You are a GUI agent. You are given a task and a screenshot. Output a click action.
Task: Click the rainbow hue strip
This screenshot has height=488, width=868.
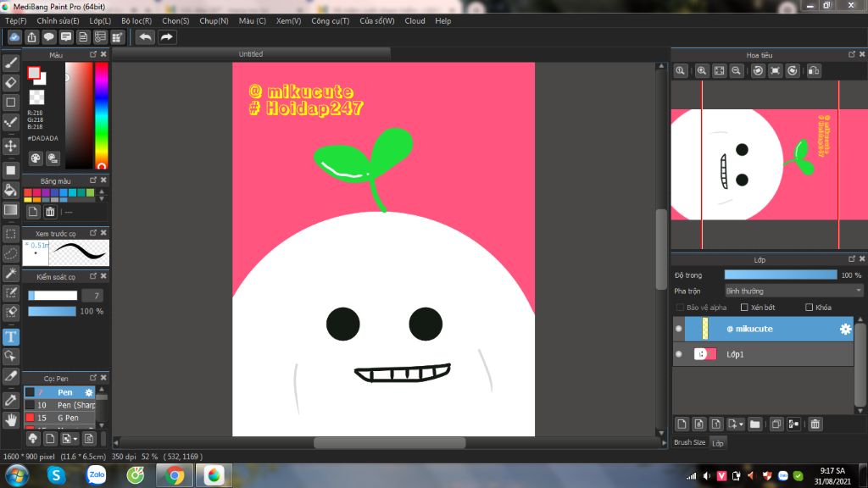pyautogui.click(x=102, y=115)
